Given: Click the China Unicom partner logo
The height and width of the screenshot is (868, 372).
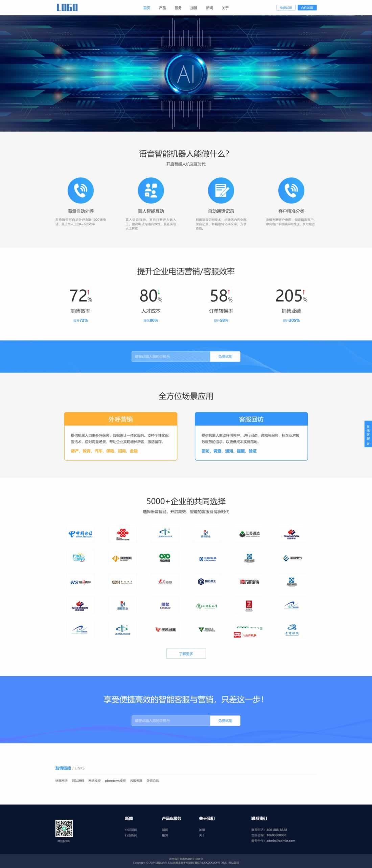Looking at the screenshot, I should tap(122, 534).
